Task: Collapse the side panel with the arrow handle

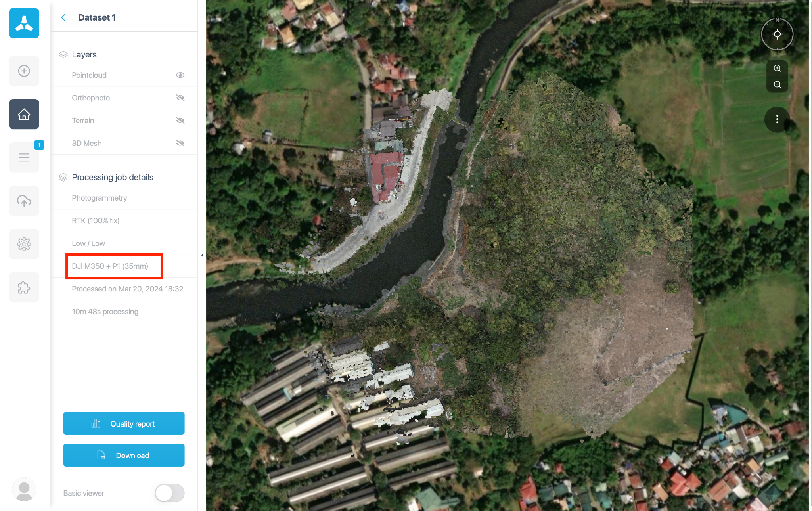Action: tap(202, 255)
